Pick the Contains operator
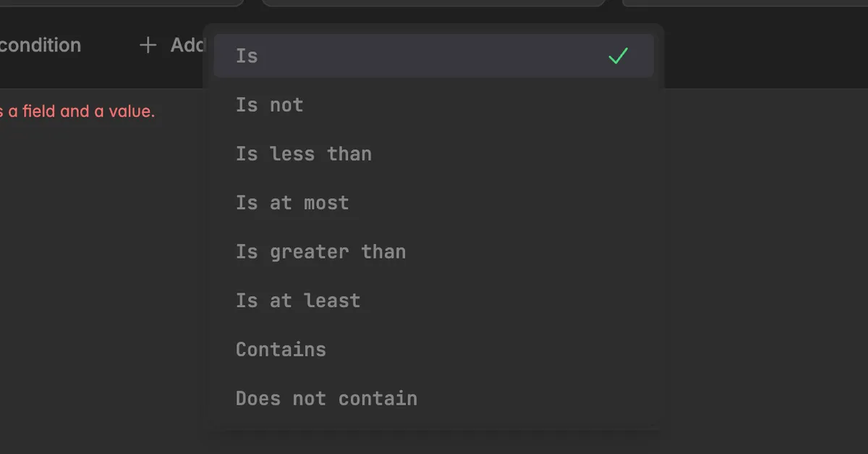This screenshot has width=868, height=454. tap(433, 349)
